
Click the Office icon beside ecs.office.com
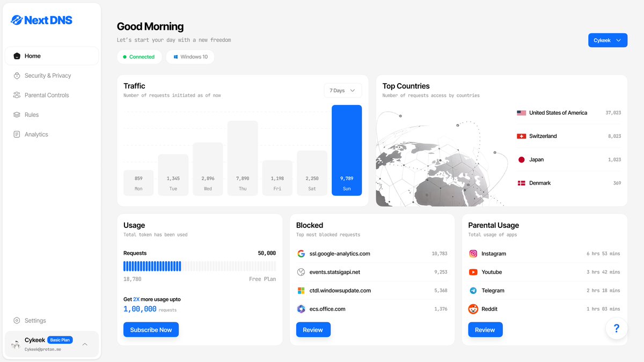301,309
